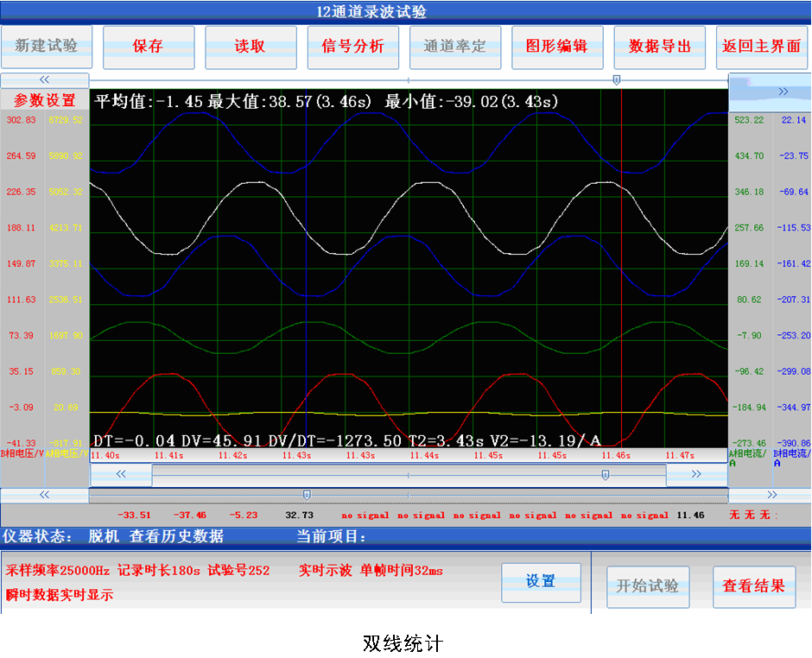This screenshot has height=658, width=812.
Task: Click the top slider handle above the waveform
Action: (616, 79)
